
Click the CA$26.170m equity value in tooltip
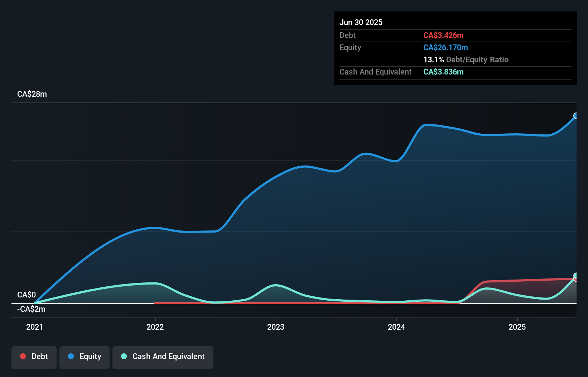pyautogui.click(x=445, y=47)
